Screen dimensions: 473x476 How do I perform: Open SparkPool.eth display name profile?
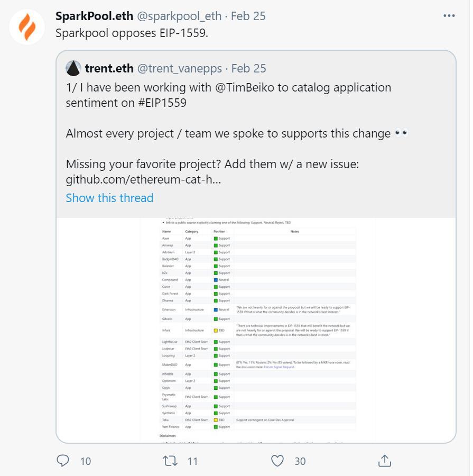tap(94, 16)
